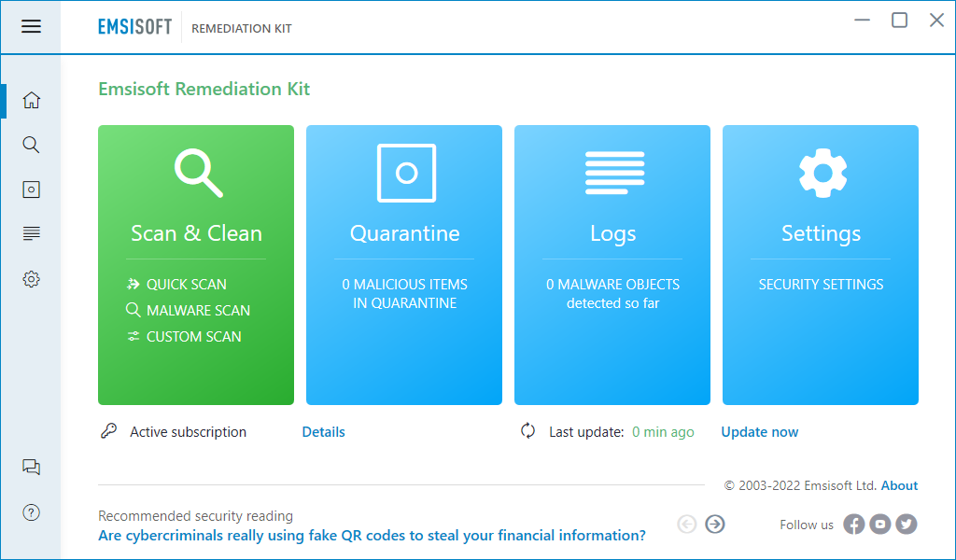Open Scan via sidebar magnifier icon

31,145
